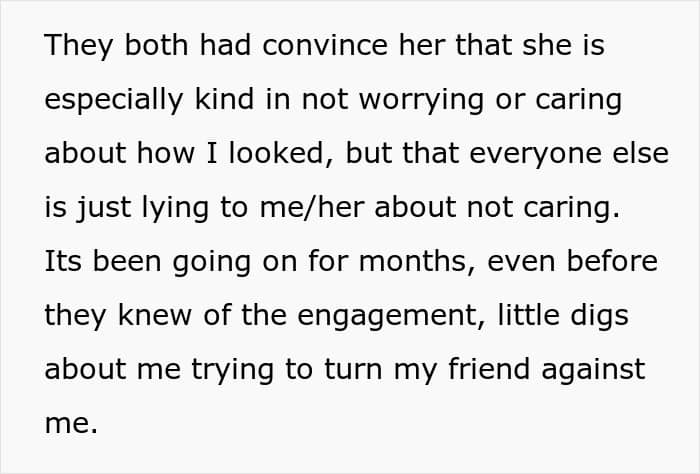Click the word "Its" starting the sentence
700x474 pixels.
[63, 261]
